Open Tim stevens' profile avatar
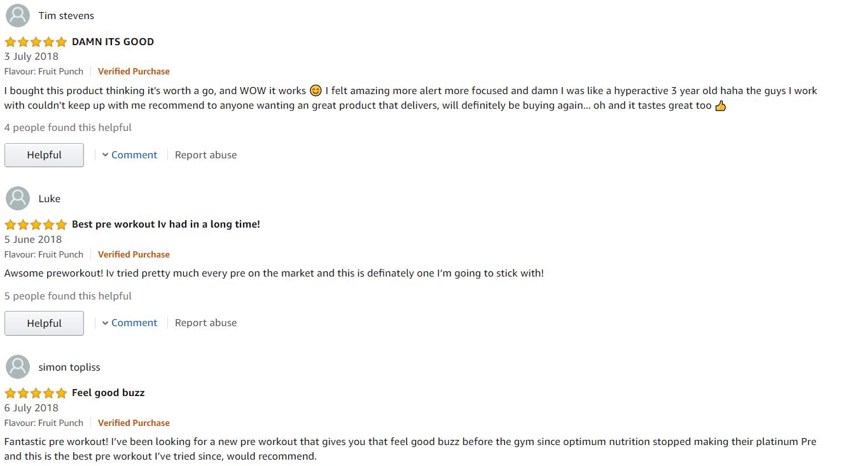This screenshot has width=868, height=466. click(18, 16)
